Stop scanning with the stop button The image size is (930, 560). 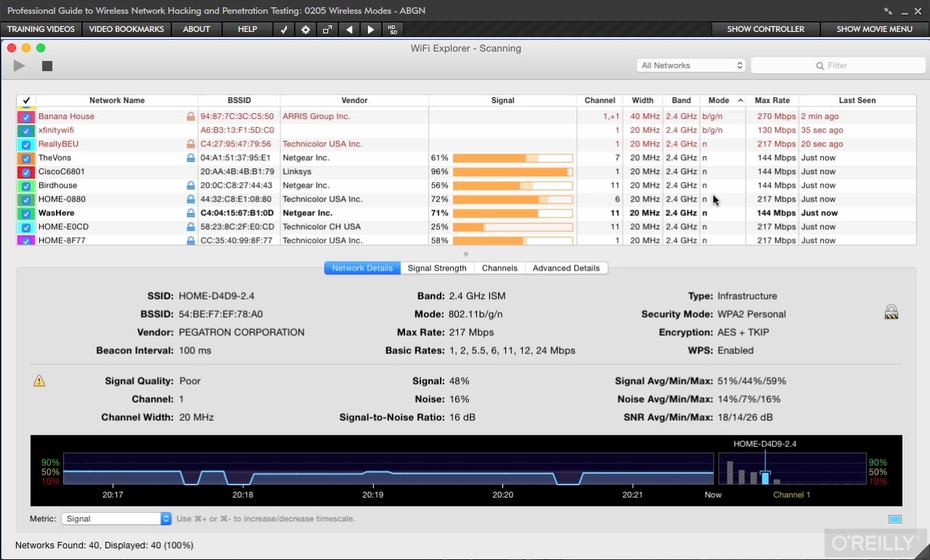[47, 66]
